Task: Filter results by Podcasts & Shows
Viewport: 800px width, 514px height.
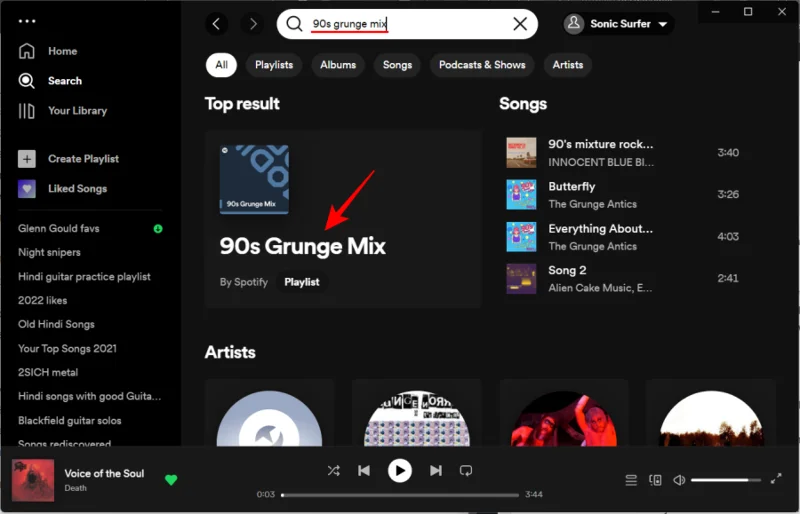Action: tap(482, 65)
